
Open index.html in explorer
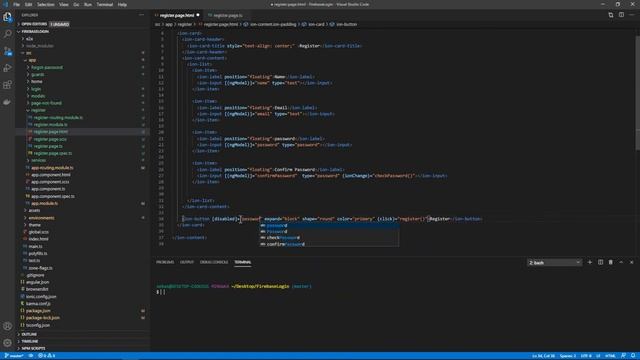(x=38, y=239)
